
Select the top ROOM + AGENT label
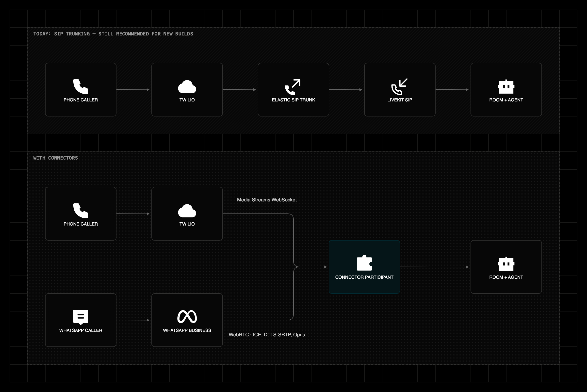[506, 100]
